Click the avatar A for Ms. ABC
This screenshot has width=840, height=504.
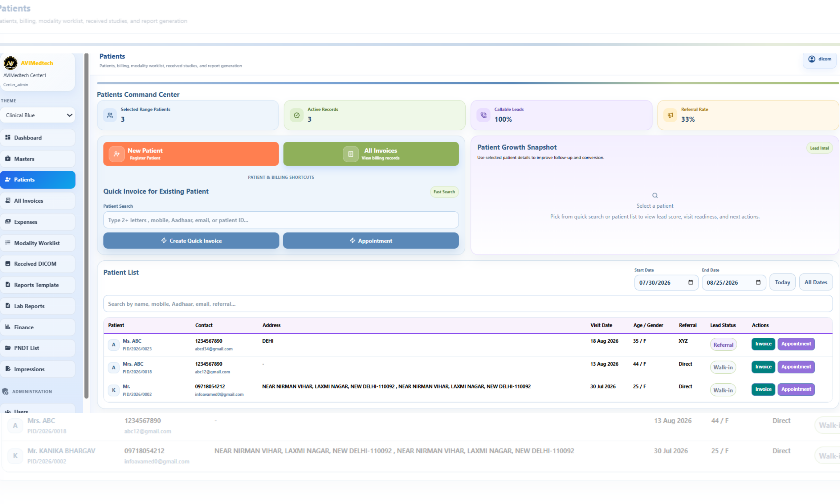(x=114, y=344)
